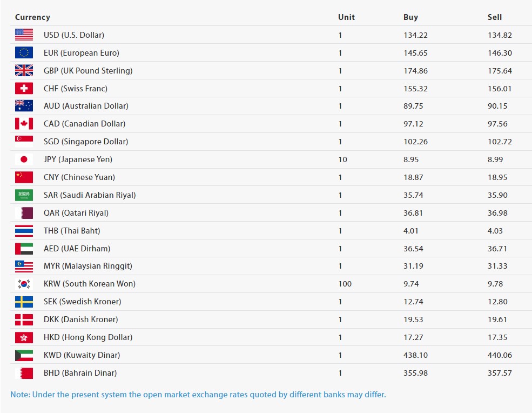The height and width of the screenshot is (413, 532).
Task: Click the Unit column header
Action: pyautogui.click(x=346, y=17)
